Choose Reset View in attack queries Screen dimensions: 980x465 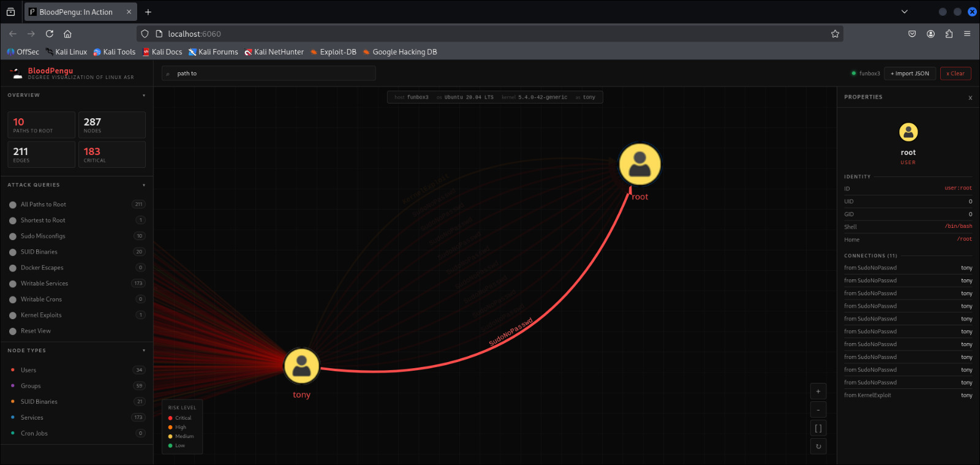(77, 331)
